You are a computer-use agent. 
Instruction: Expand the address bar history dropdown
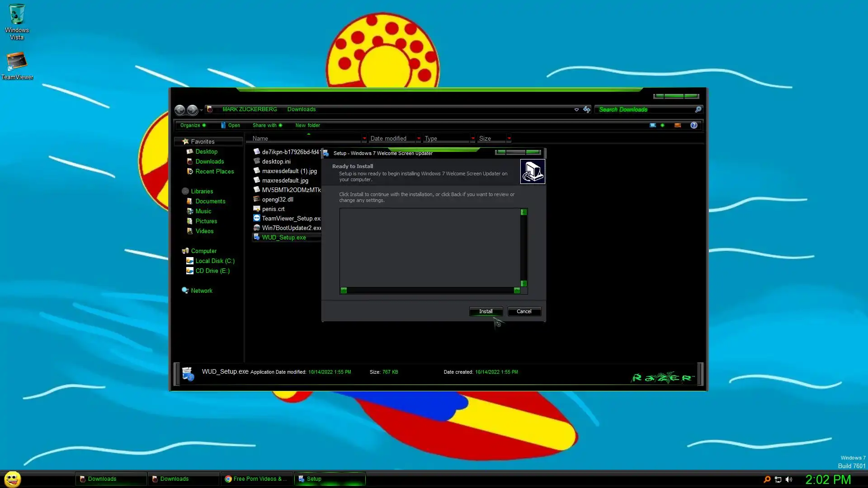pyautogui.click(x=576, y=110)
